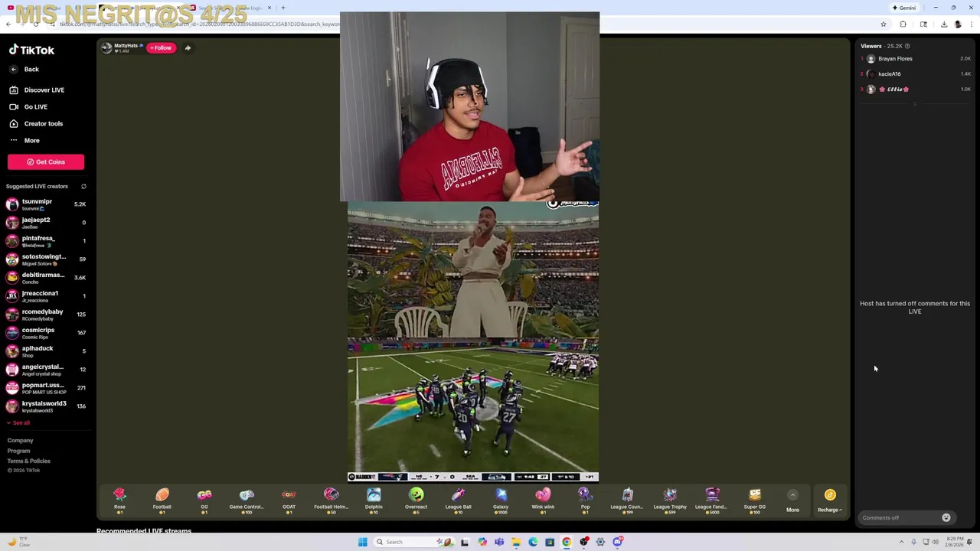
Task: Open debitirarmas suggested creator
Action: tap(46, 278)
